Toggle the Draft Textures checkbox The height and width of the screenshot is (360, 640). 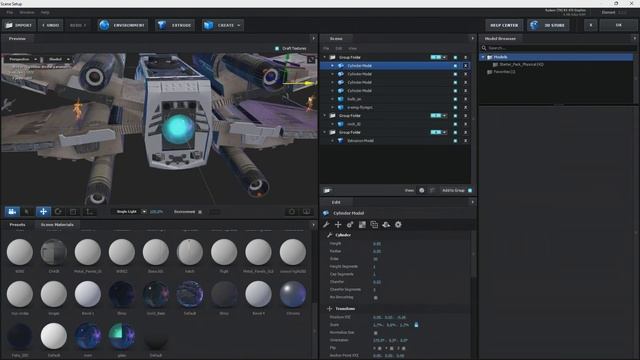277,49
